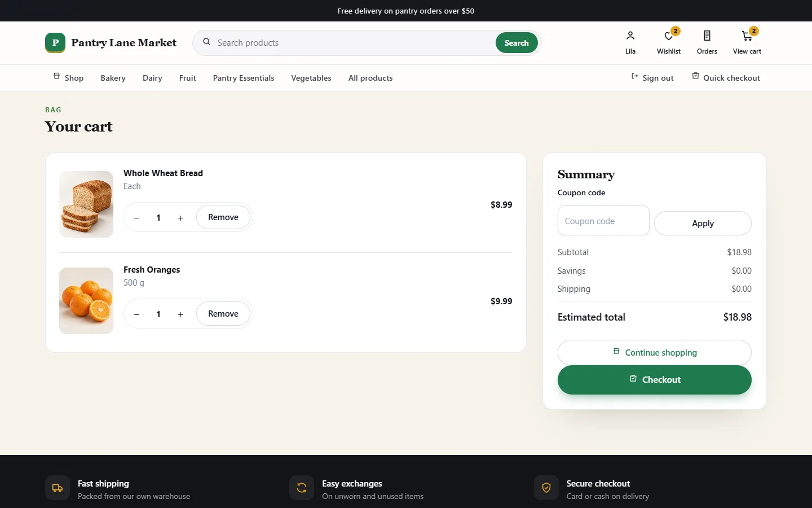Click the Fast shipping truck icon

58,488
